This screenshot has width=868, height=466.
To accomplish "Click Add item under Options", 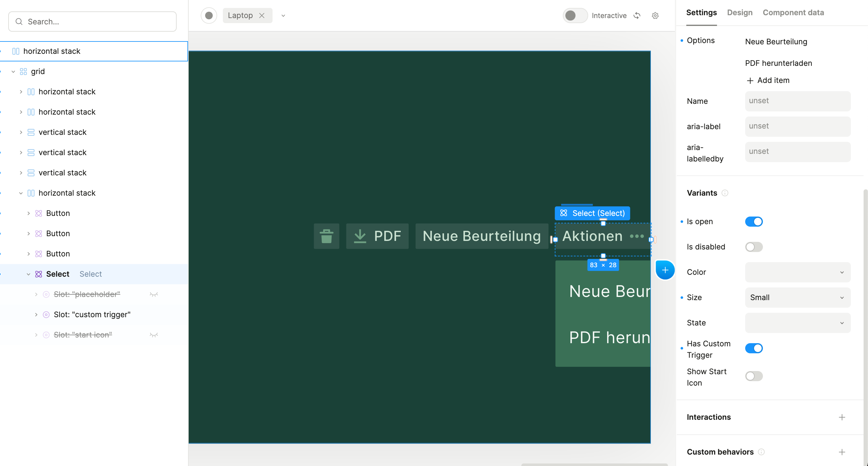I will 768,80.
